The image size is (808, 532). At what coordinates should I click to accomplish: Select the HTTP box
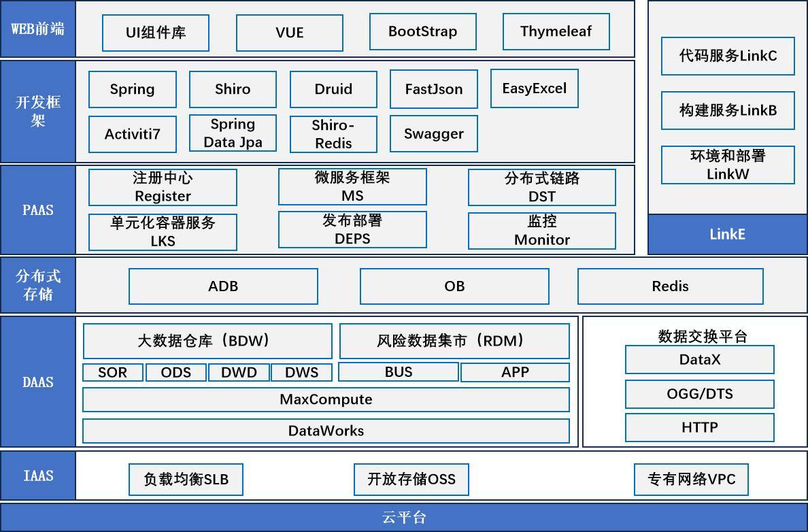700,427
